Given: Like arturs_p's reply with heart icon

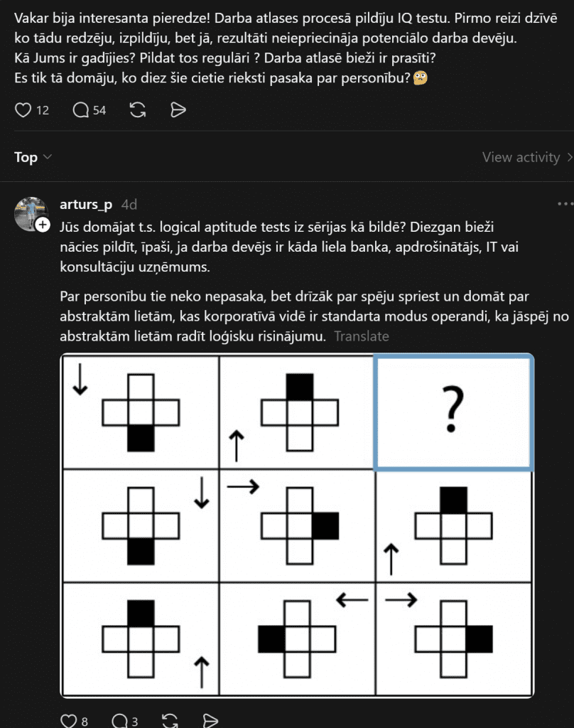Looking at the screenshot, I should (68, 720).
